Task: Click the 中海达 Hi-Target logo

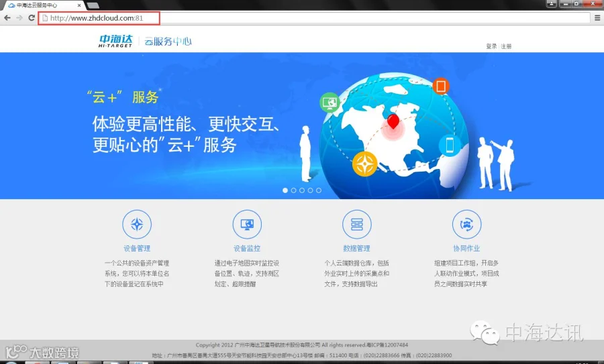Action: (x=115, y=41)
